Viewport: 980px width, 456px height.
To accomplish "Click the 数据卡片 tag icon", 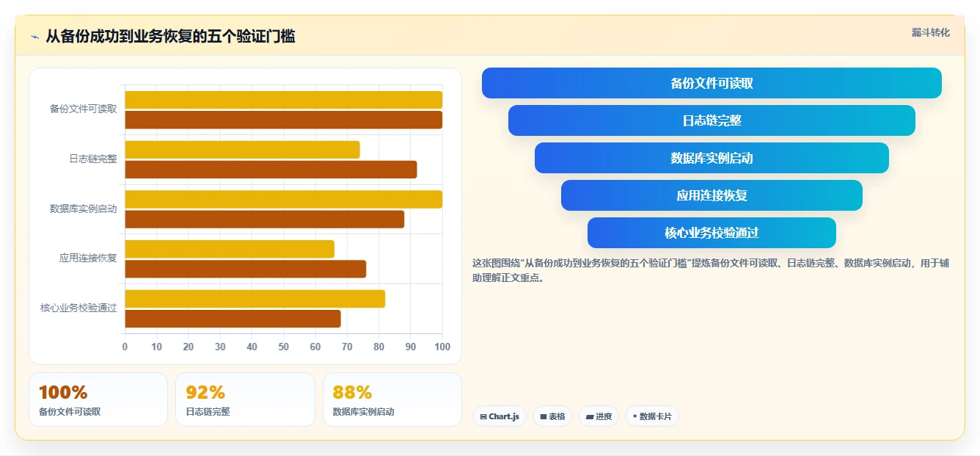I will 635,416.
